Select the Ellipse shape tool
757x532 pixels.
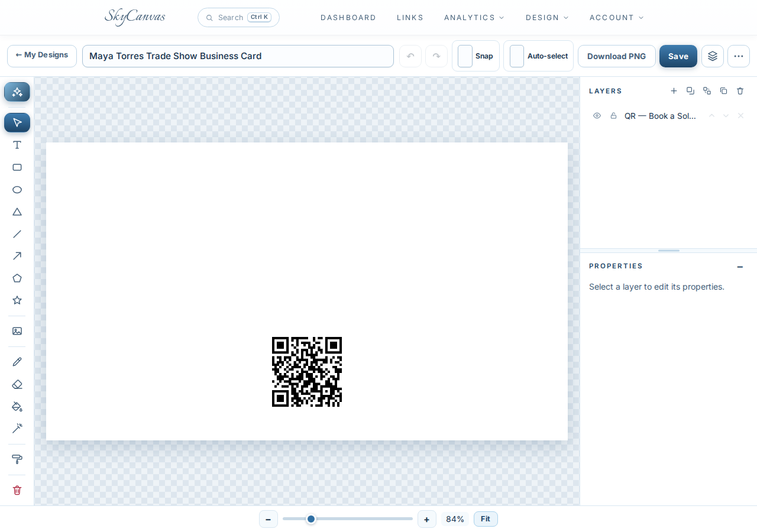point(17,190)
